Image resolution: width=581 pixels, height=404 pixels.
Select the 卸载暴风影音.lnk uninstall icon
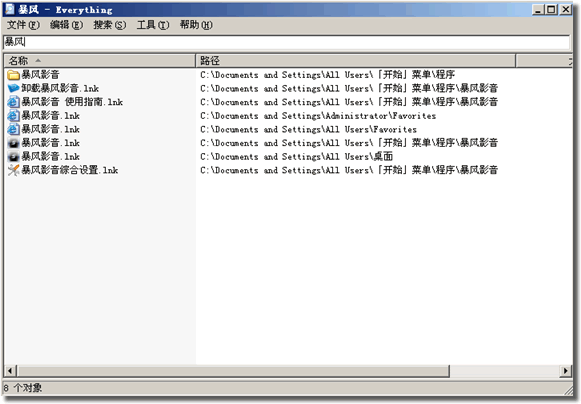coord(13,88)
